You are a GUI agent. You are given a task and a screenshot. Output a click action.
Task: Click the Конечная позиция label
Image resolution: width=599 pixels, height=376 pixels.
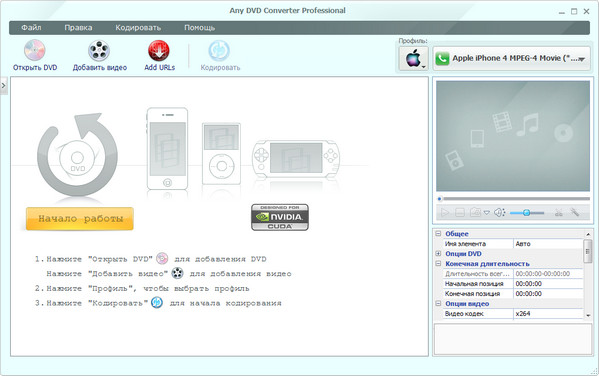click(x=473, y=293)
